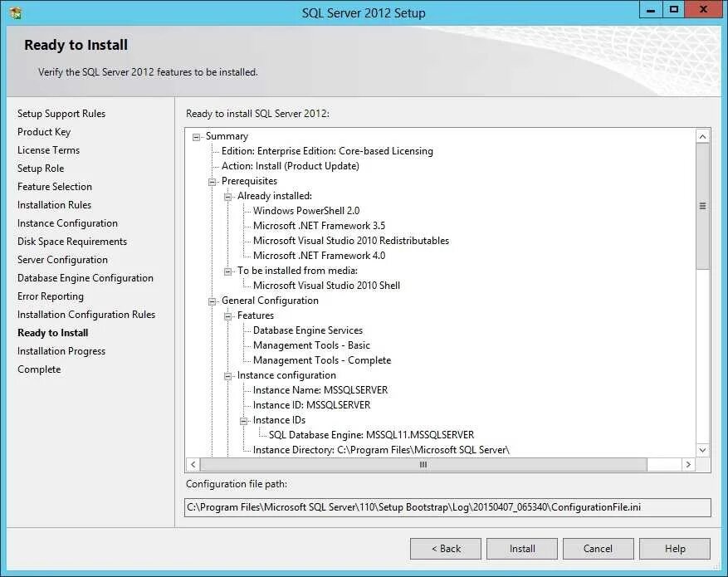
Task: Select Edition: Enterprise Edition tree row
Action: click(327, 151)
